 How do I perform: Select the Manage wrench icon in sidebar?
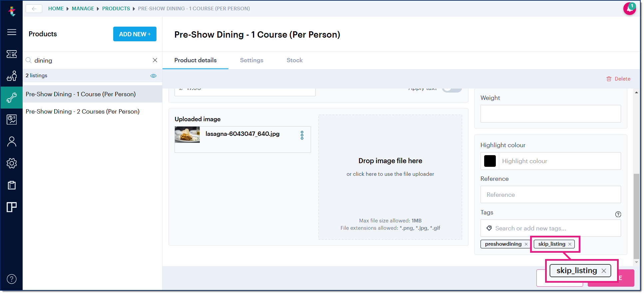(x=12, y=98)
